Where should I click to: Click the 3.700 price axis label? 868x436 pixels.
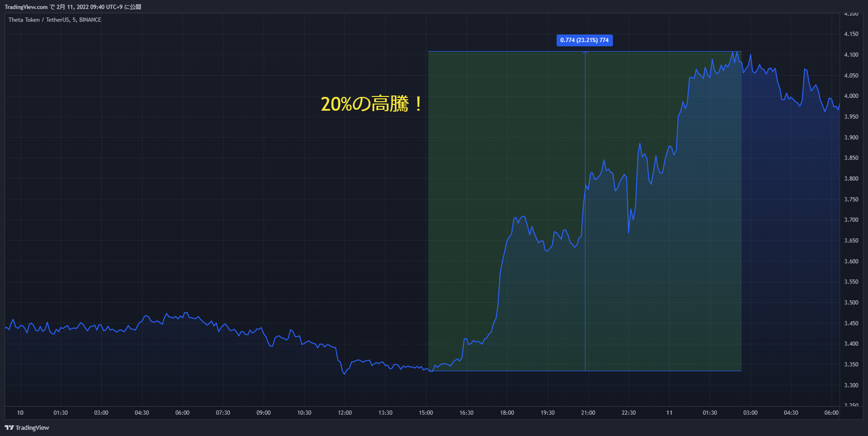[851, 220]
